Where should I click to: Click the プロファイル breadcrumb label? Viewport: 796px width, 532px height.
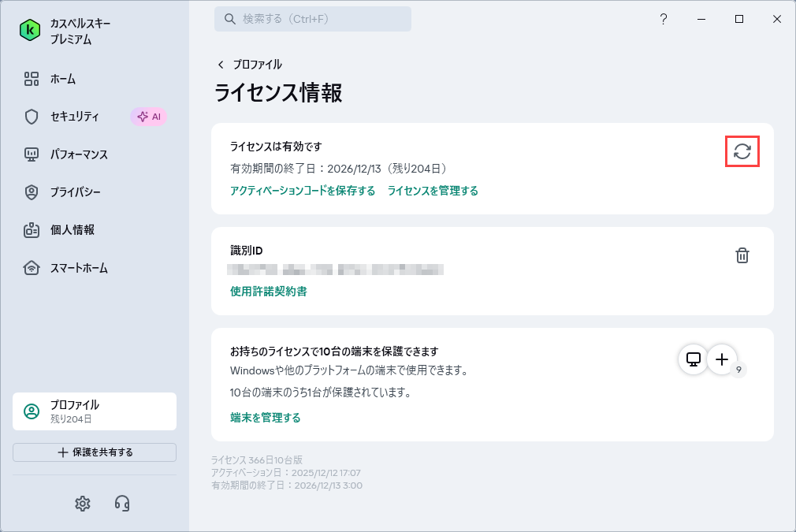(x=258, y=65)
